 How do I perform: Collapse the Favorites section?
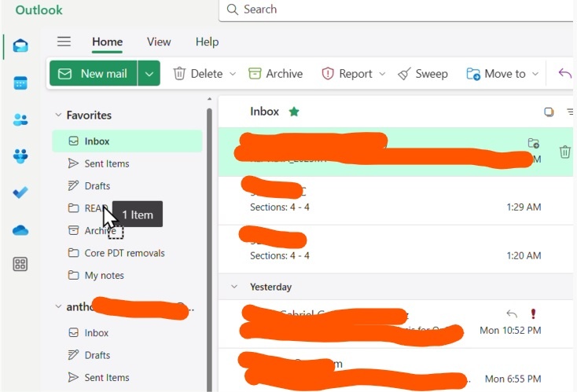(x=58, y=115)
